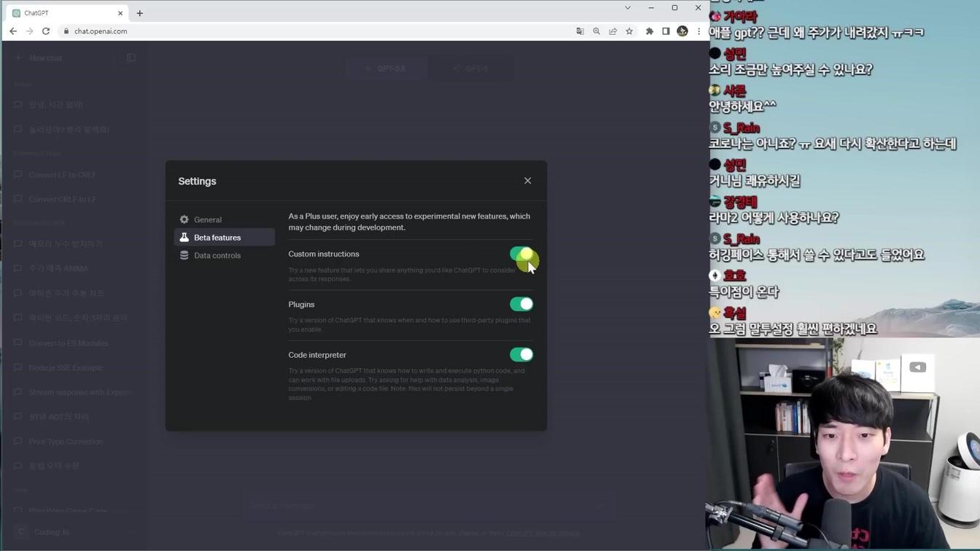Image resolution: width=980 pixels, height=551 pixels.
Task: Bookmark this page with the star
Action: (x=629, y=31)
